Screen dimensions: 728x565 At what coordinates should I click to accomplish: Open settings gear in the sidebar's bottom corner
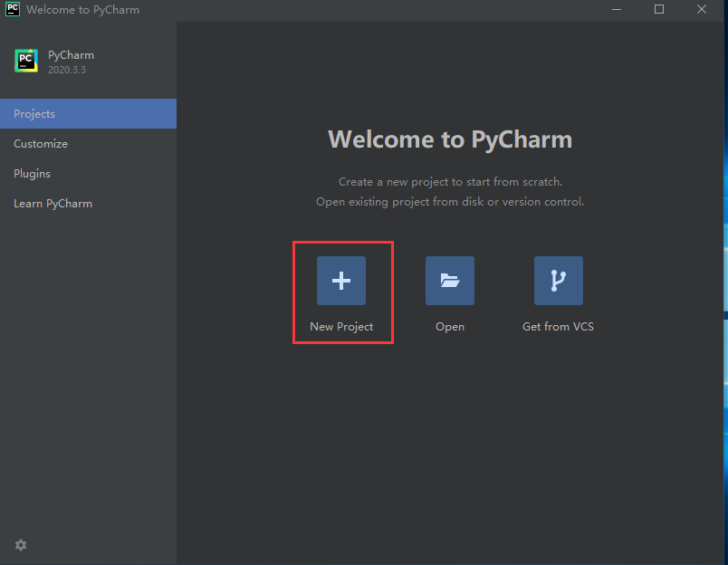click(21, 544)
